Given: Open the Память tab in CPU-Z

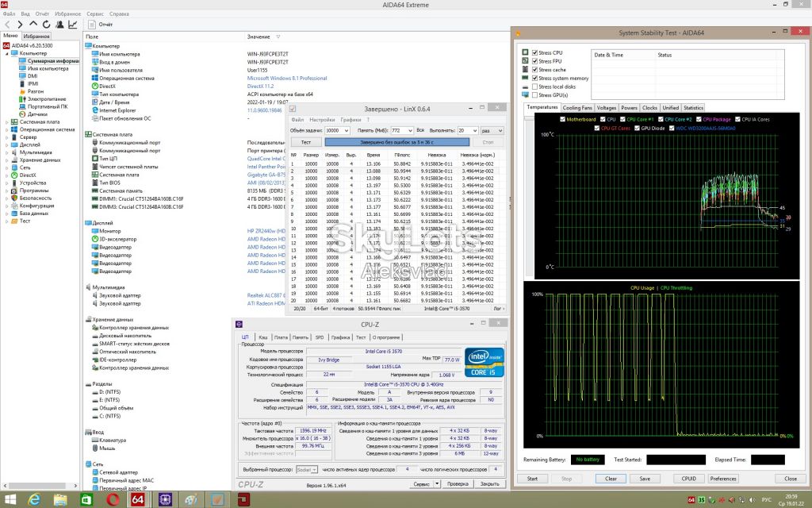Looking at the screenshot, I should click(x=300, y=337).
